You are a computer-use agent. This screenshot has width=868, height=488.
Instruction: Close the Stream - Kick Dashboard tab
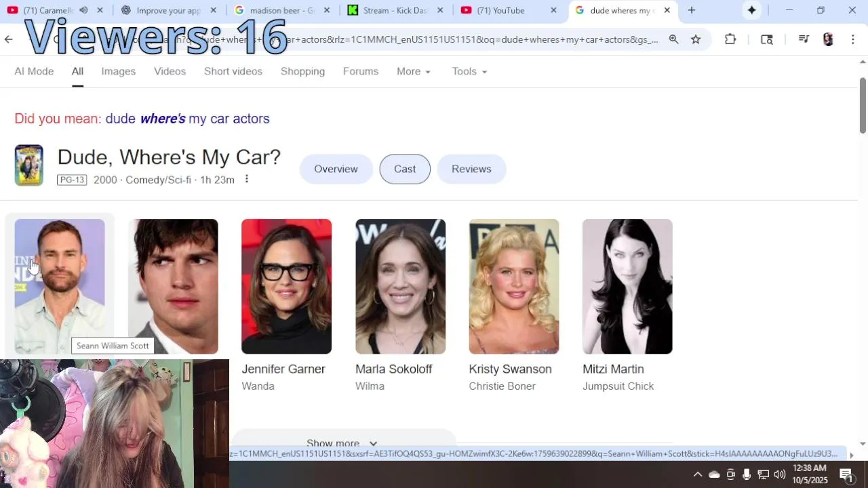pos(440,10)
